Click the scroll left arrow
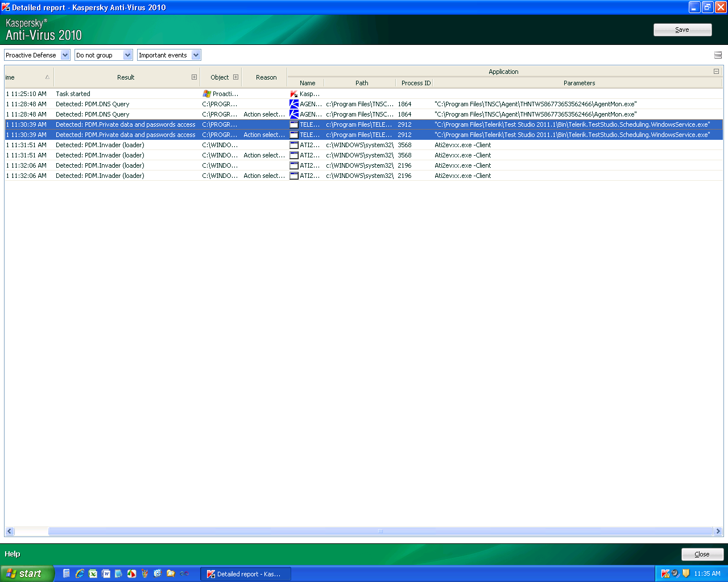The image size is (728, 582). tap(10, 531)
